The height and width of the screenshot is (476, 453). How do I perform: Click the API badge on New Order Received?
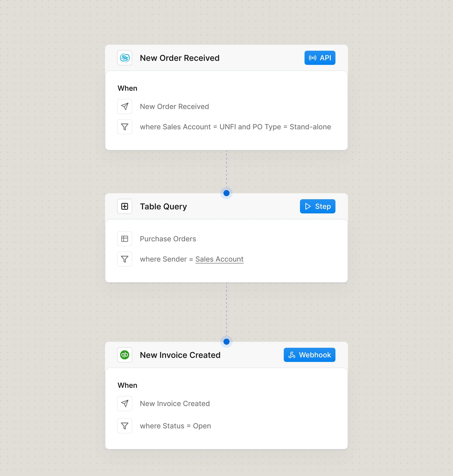point(320,58)
